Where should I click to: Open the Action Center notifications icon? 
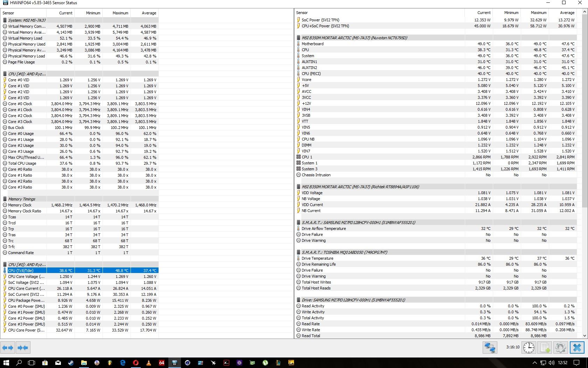(576, 363)
